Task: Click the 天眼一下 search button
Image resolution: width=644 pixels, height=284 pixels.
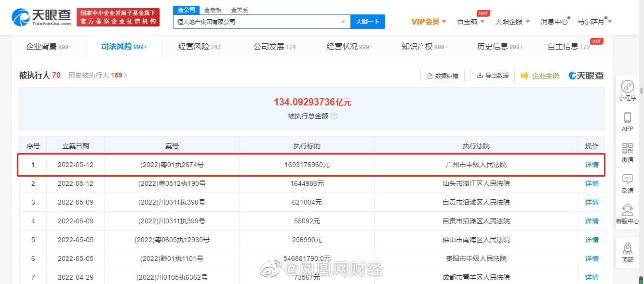Action: [x=367, y=22]
